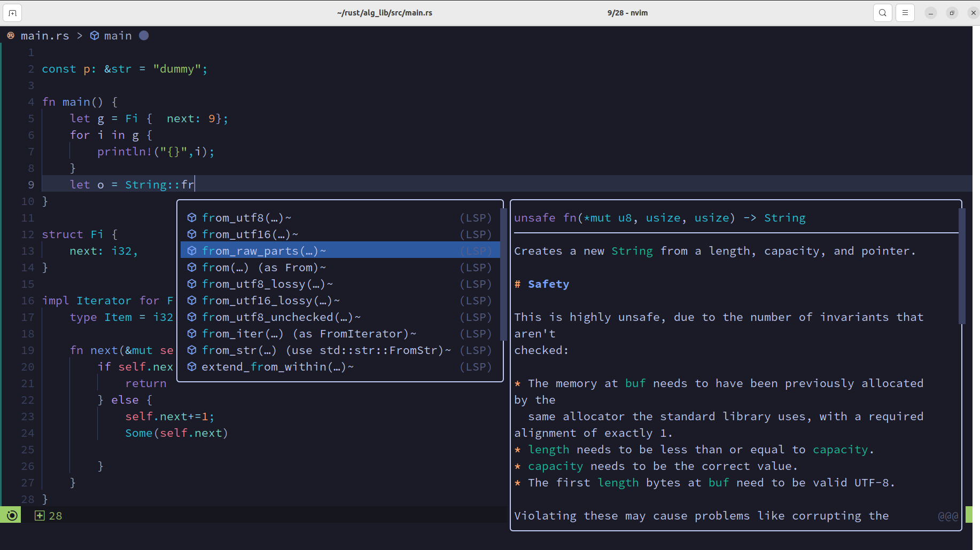Click the cube icon beside from(…) (as From)
Viewport: 980px width, 550px height.
click(x=192, y=267)
